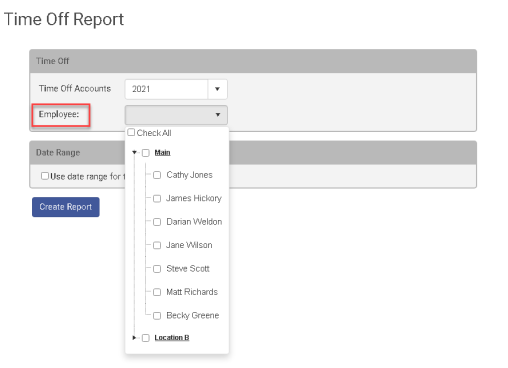Check the Becky Greene checkbox

(x=157, y=316)
